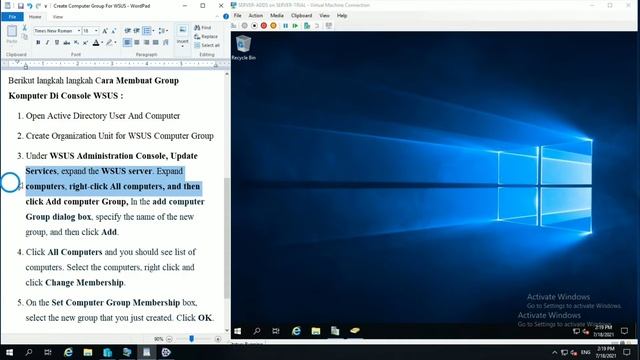Toggle italic formatting

(x=47, y=42)
